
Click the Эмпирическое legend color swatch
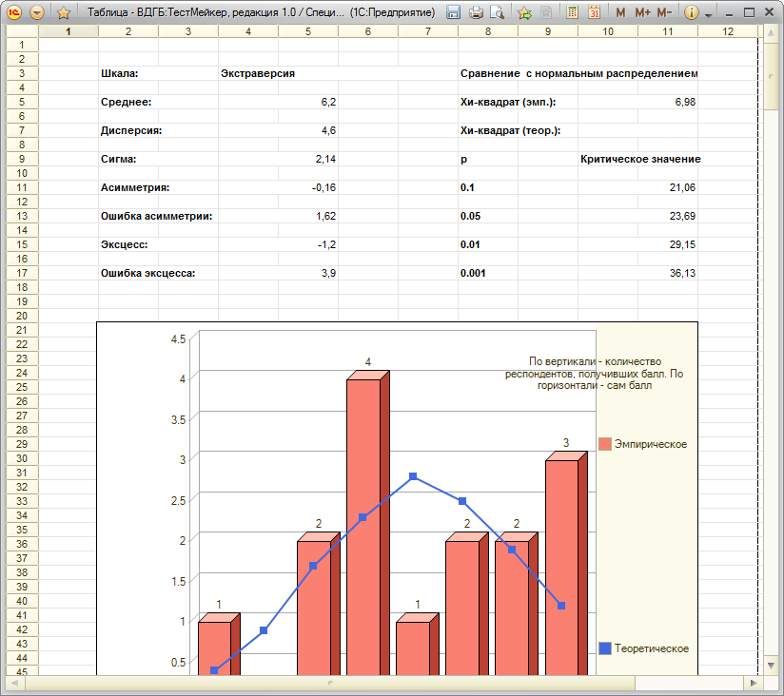click(x=605, y=444)
